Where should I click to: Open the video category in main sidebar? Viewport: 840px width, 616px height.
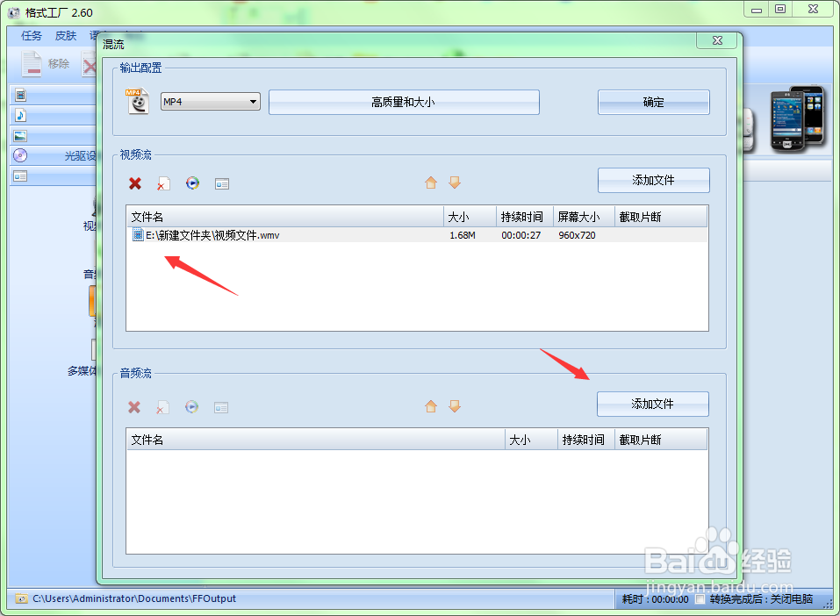20,96
